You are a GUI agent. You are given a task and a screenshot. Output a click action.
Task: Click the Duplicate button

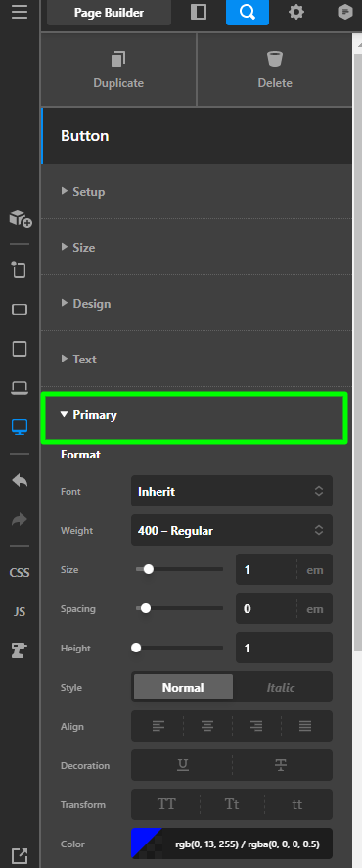point(118,70)
